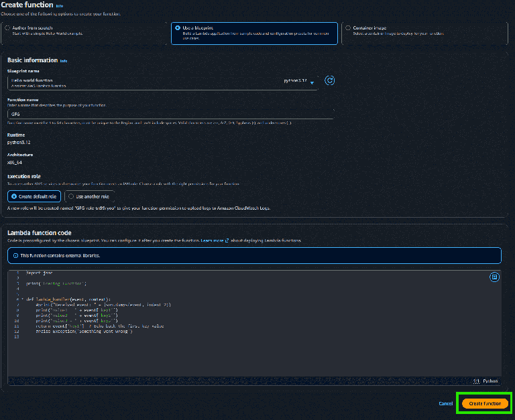Click the raise Exception code line

(84, 332)
